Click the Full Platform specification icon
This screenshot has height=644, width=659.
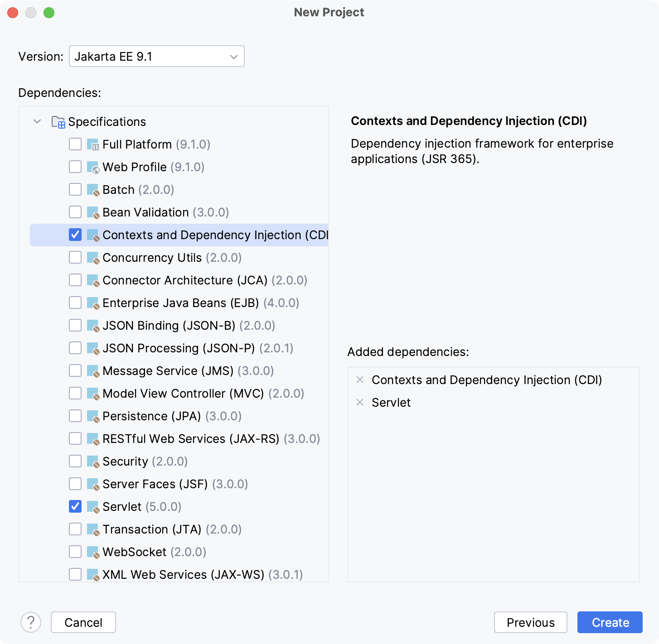pos(92,144)
